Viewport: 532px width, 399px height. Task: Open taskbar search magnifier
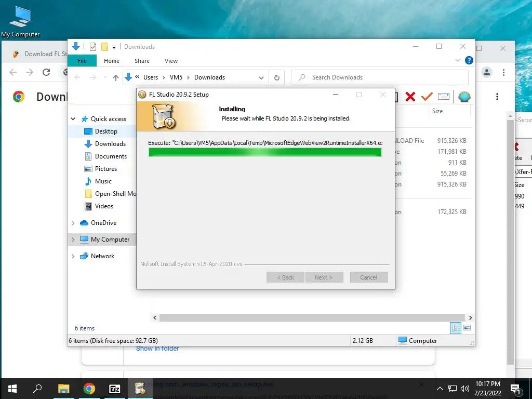[37, 388]
